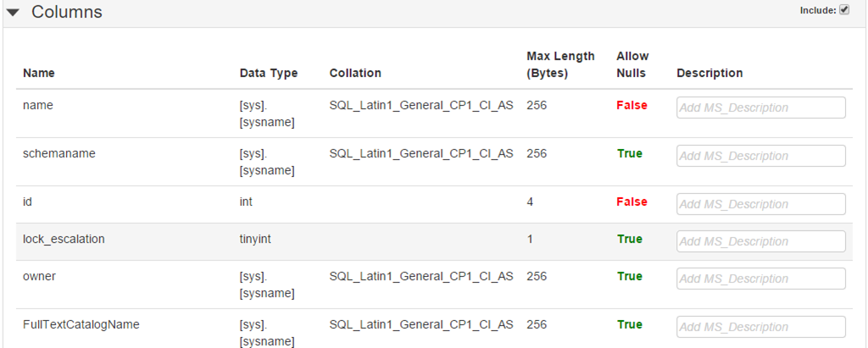Click the Max Length (Bytes) header
This screenshot has height=348, width=868.
click(560, 64)
